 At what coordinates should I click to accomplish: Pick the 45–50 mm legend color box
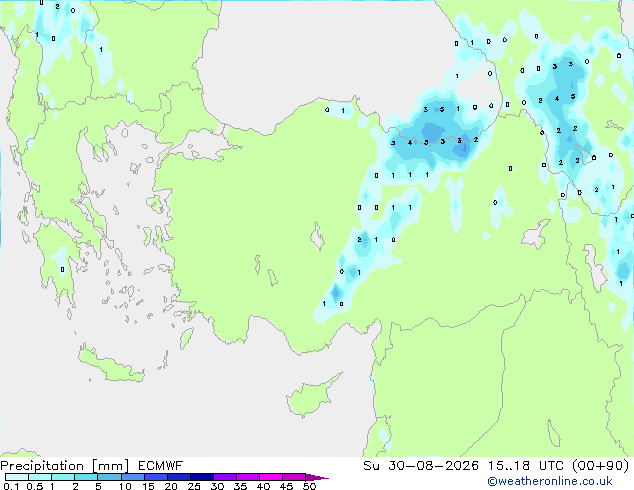[294, 477]
